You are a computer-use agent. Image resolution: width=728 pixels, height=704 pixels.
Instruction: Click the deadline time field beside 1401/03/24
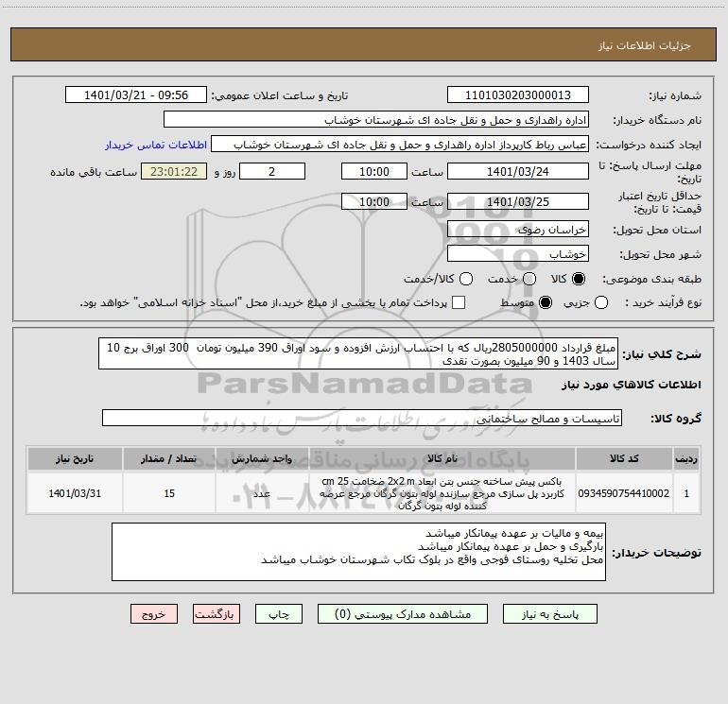pos(374,171)
